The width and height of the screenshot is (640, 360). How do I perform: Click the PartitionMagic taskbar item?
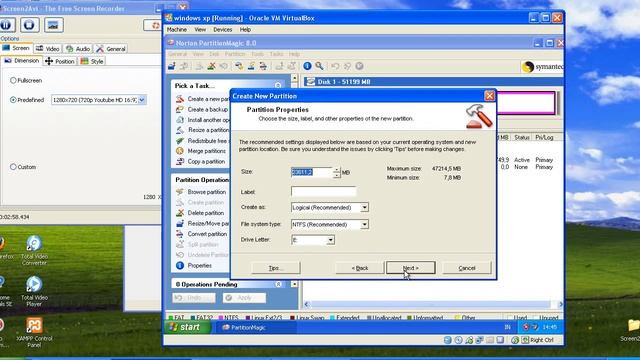tap(256, 327)
